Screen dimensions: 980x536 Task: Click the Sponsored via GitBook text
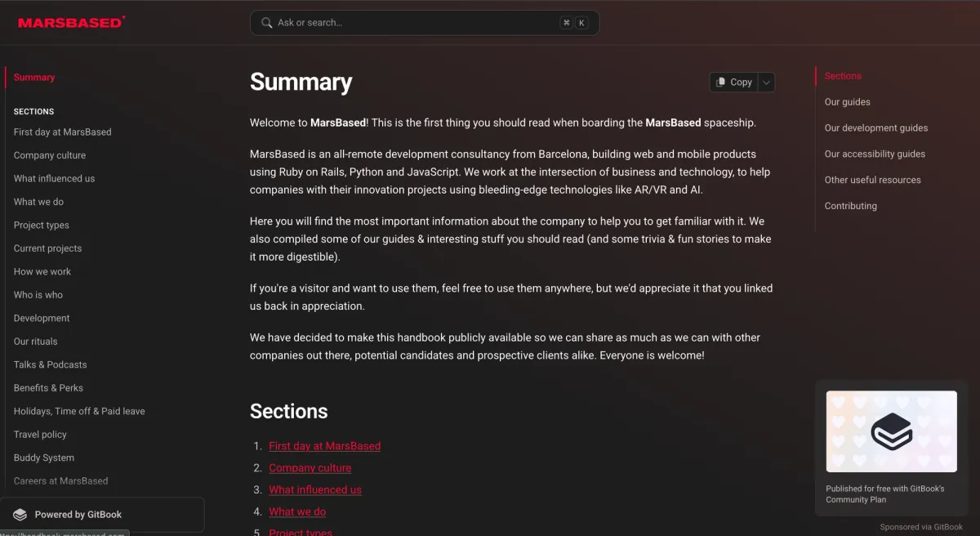tap(921, 527)
